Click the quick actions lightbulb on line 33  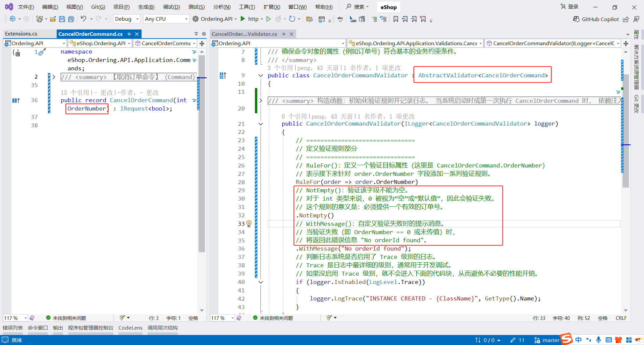click(x=249, y=223)
